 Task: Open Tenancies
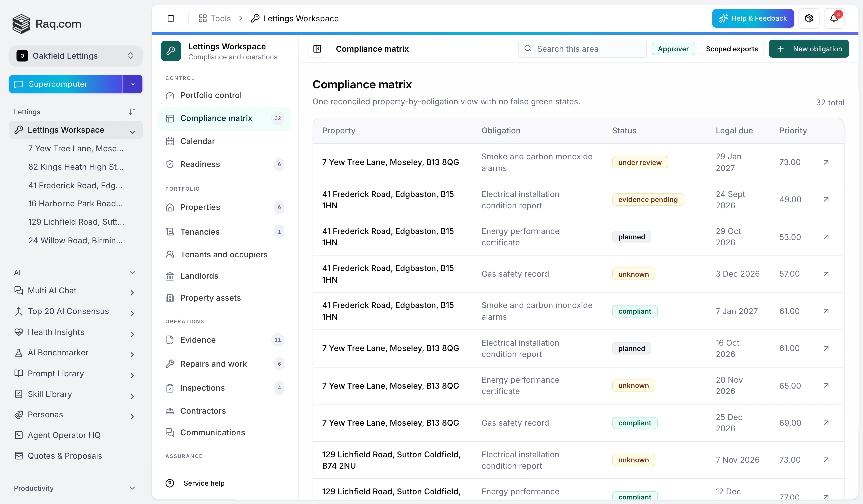pyautogui.click(x=225, y=232)
